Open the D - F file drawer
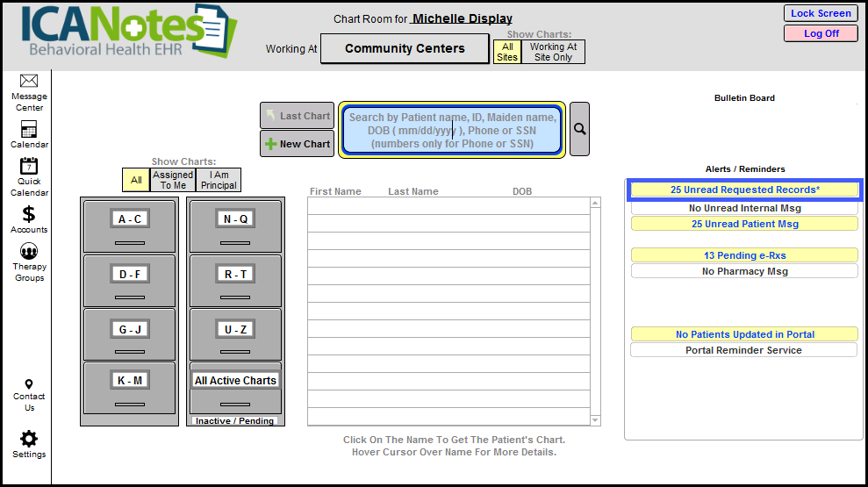This screenshot has width=868, height=487. pos(130,281)
